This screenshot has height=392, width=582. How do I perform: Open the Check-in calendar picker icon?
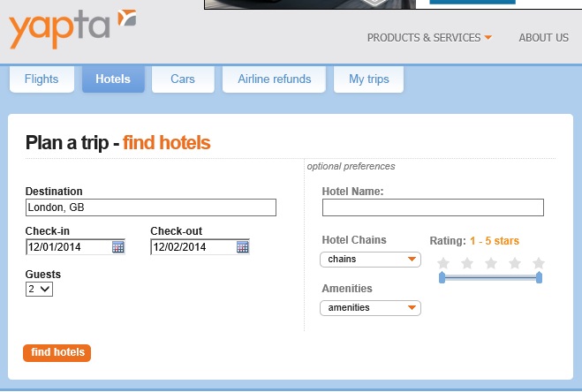(x=118, y=247)
